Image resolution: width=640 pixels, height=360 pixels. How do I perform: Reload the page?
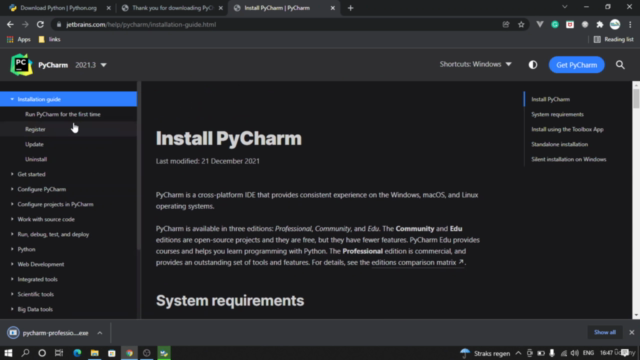[40, 24]
